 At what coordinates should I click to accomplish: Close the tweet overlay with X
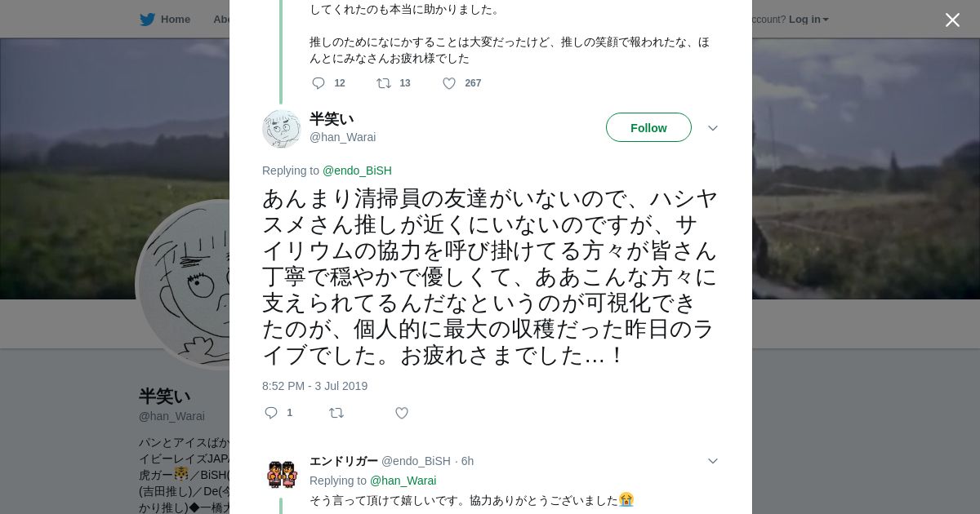[952, 20]
